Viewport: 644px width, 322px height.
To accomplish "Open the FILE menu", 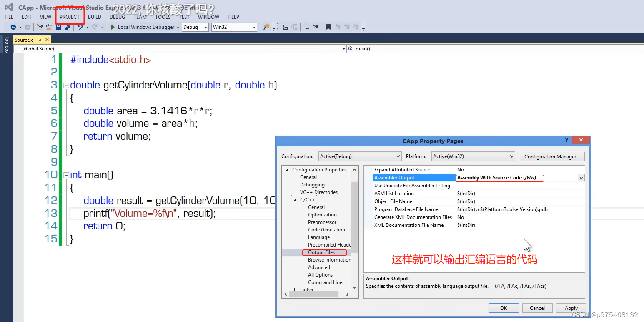I will (9, 17).
